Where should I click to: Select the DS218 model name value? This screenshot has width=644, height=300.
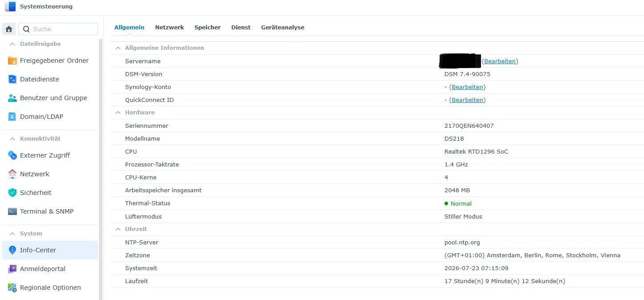click(454, 138)
